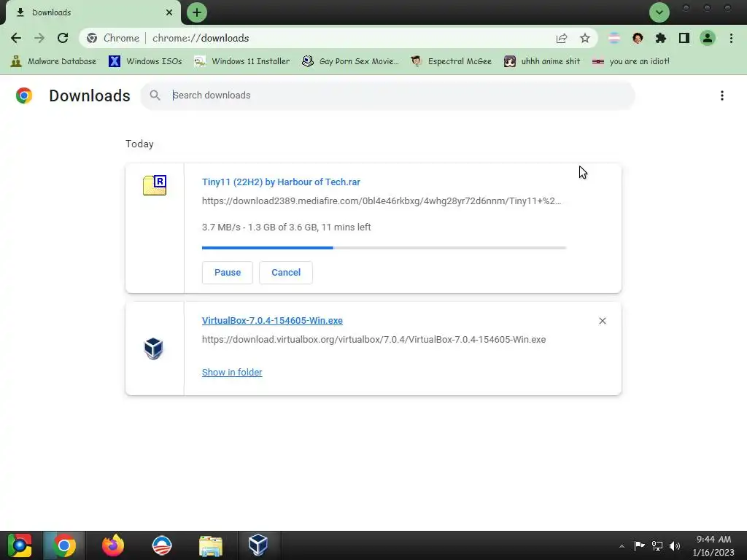Open VirtualBox-7.0.4-154605-Win.exe file link

(x=272, y=321)
